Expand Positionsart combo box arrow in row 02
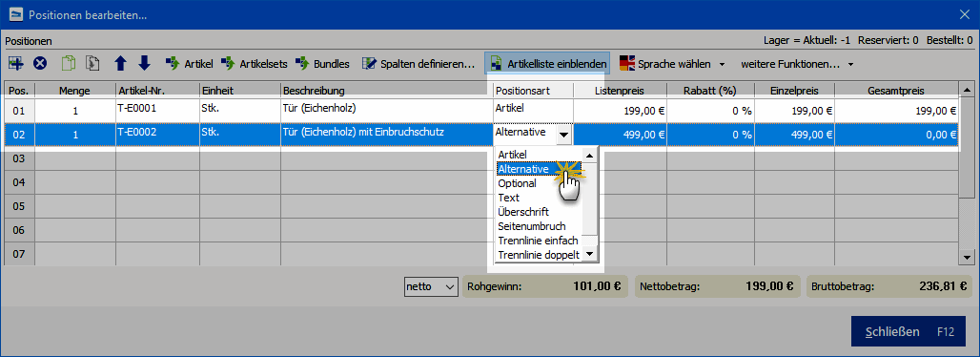Viewport: 980px width, 357px height. pyautogui.click(x=564, y=134)
